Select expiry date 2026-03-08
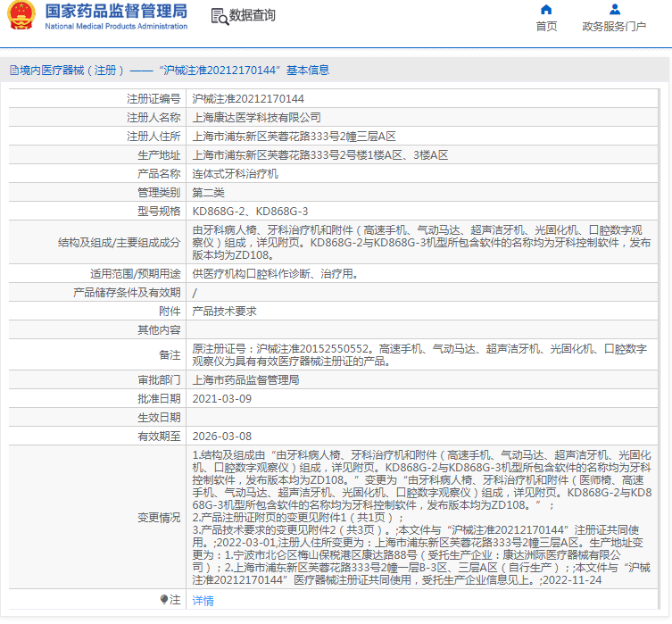672x624 pixels. pyautogui.click(x=221, y=437)
